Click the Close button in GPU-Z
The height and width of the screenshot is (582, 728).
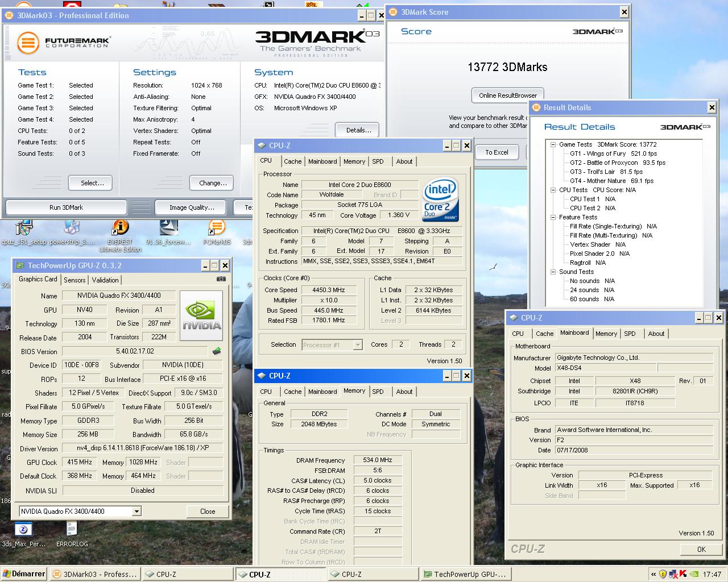click(208, 512)
